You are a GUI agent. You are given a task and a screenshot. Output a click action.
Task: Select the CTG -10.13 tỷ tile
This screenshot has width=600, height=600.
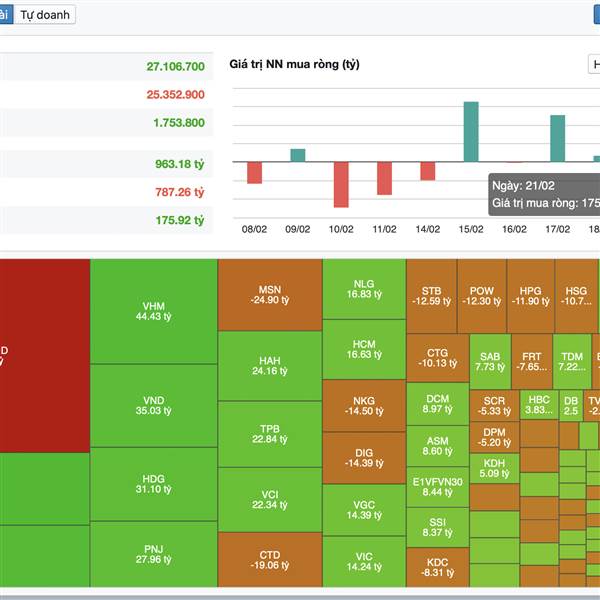tap(437, 358)
